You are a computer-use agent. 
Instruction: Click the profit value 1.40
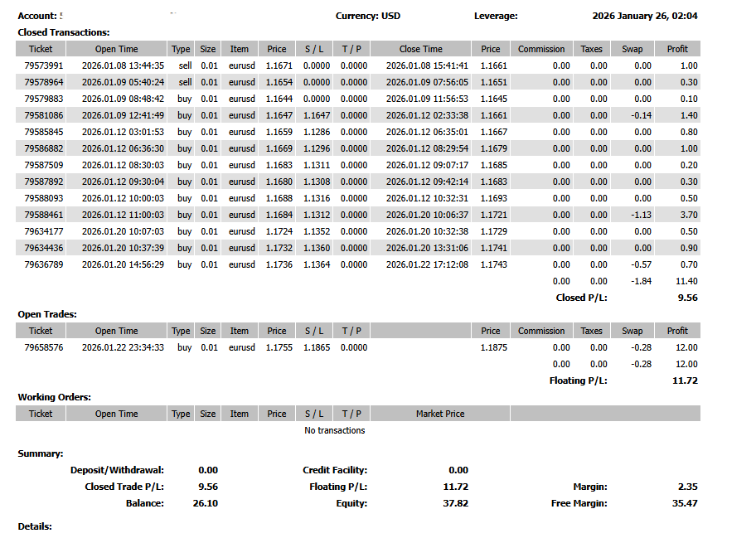[x=689, y=115]
